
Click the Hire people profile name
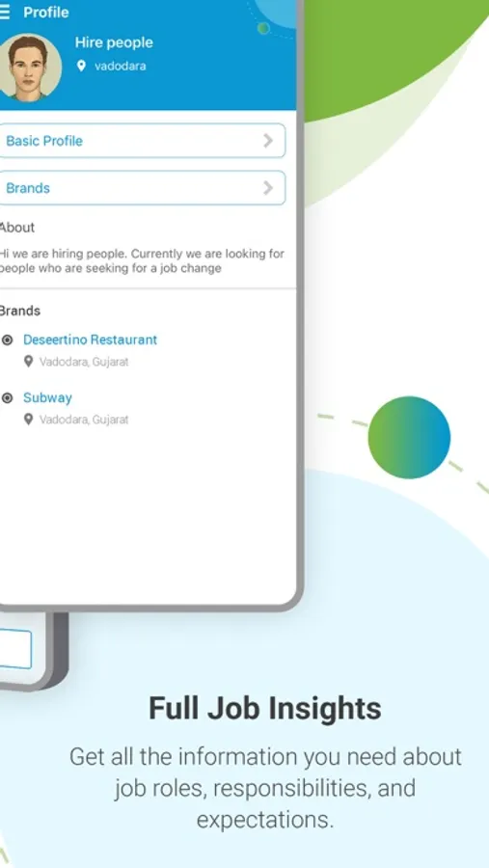[114, 42]
